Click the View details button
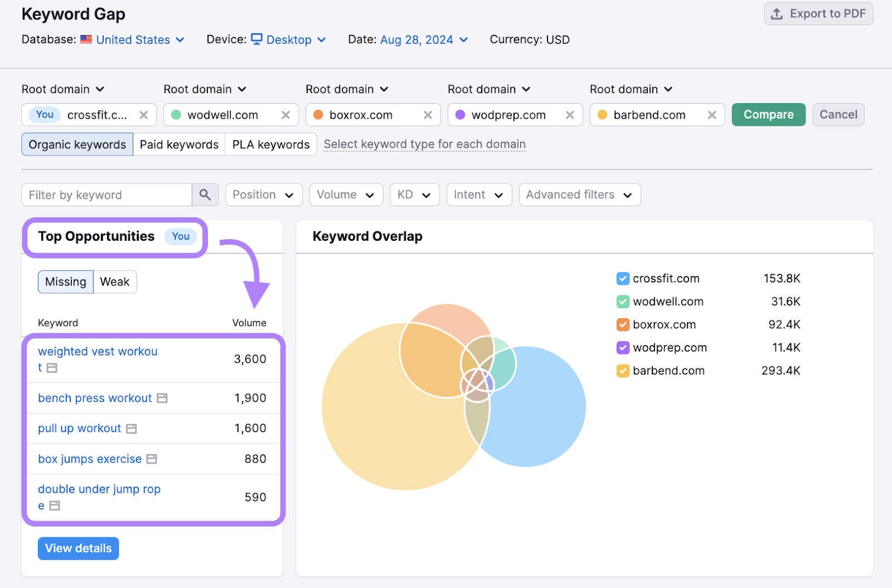Screen dimensions: 892x588 (x=79, y=548)
